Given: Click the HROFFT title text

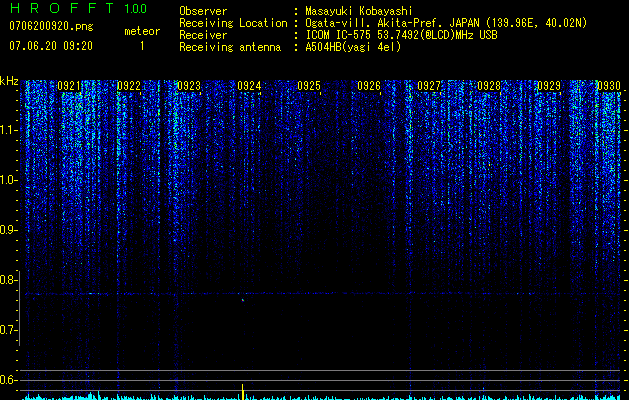Looking at the screenshot, I should pos(62,8).
